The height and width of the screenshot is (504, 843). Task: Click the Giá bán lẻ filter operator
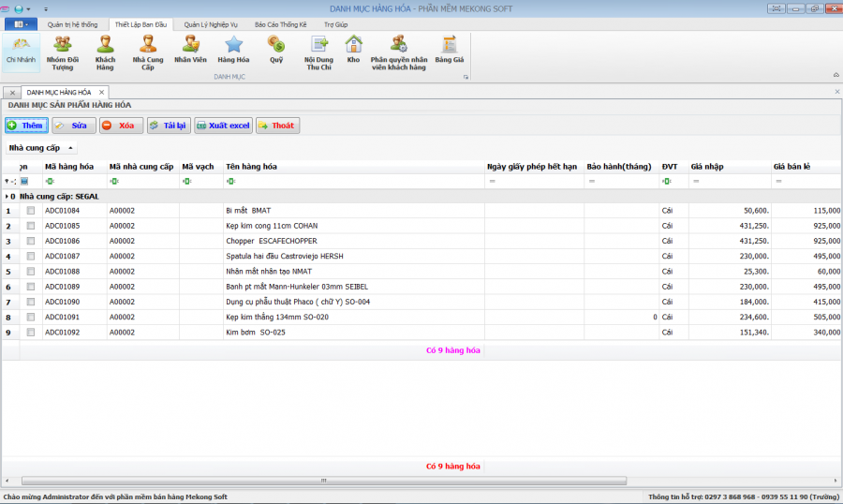pyautogui.click(x=778, y=181)
